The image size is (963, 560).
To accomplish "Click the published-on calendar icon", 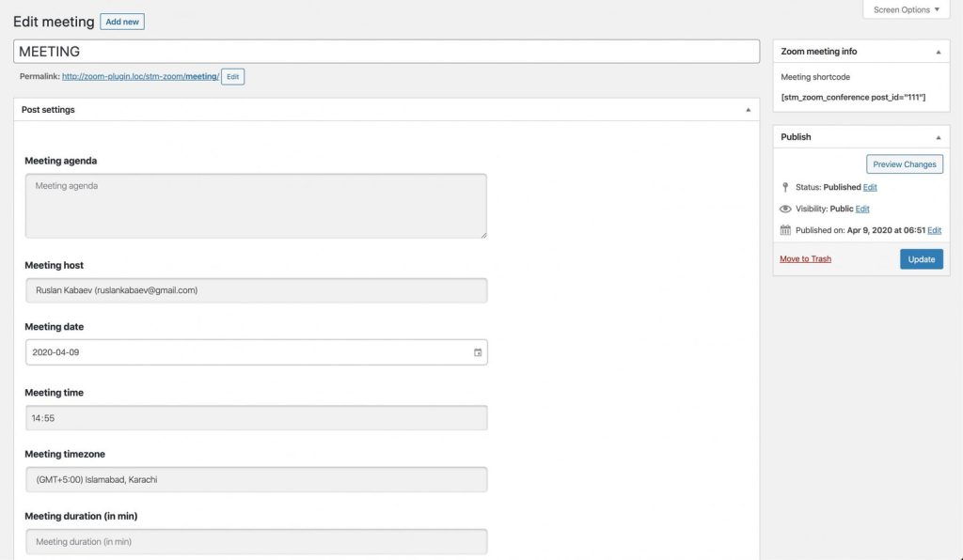I will 785,230.
